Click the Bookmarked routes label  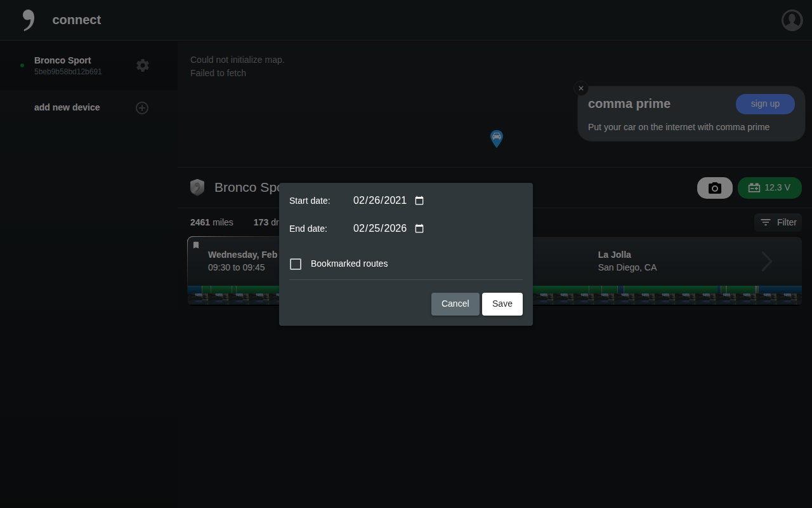pos(350,264)
